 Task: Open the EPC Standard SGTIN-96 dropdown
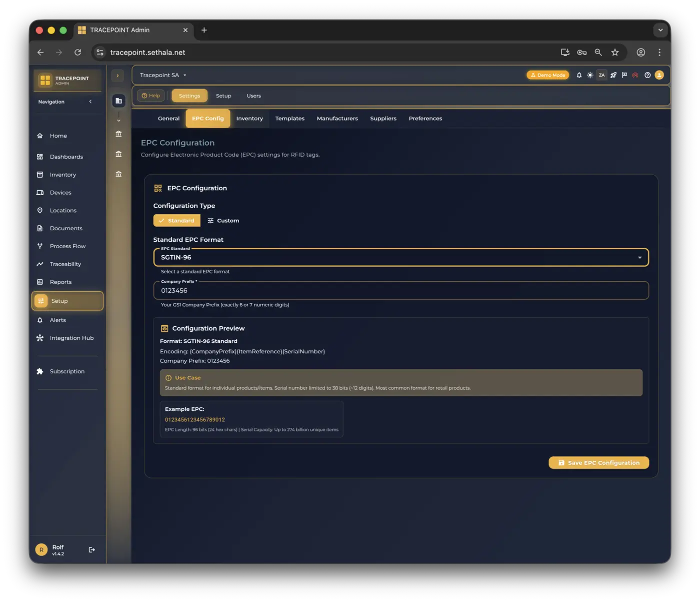tap(400, 257)
